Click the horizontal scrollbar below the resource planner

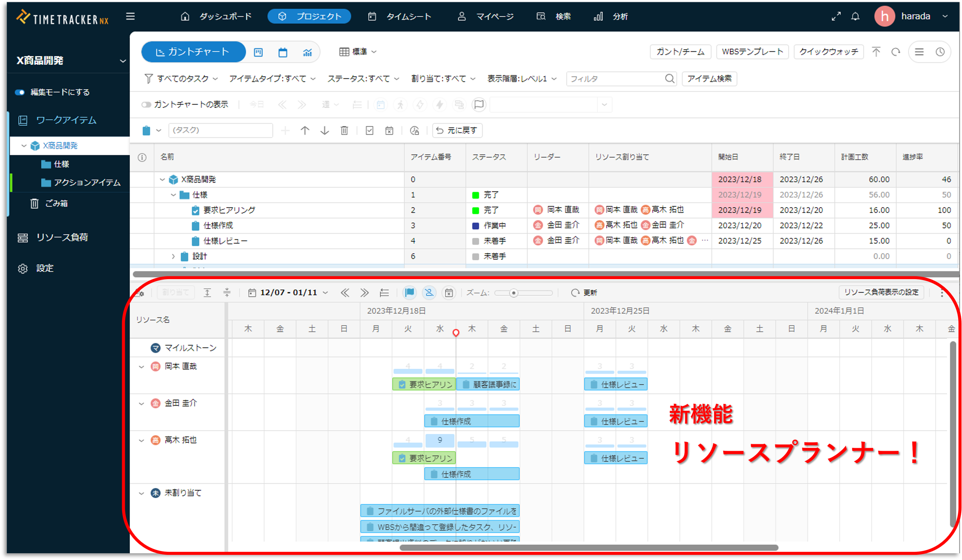589,548
